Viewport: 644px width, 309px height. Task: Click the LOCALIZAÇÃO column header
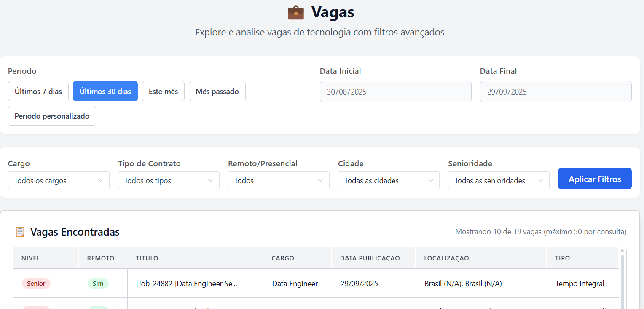click(x=481, y=258)
